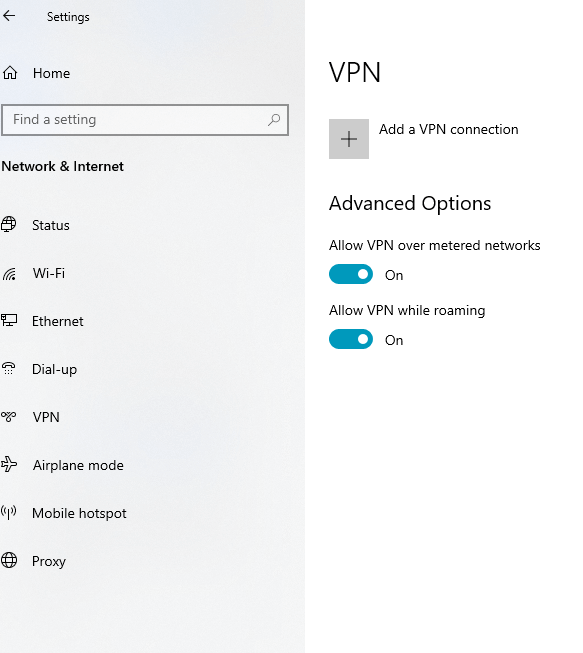Open the Wi-Fi settings page
The width and height of the screenshot is (583, 653).
49,273
